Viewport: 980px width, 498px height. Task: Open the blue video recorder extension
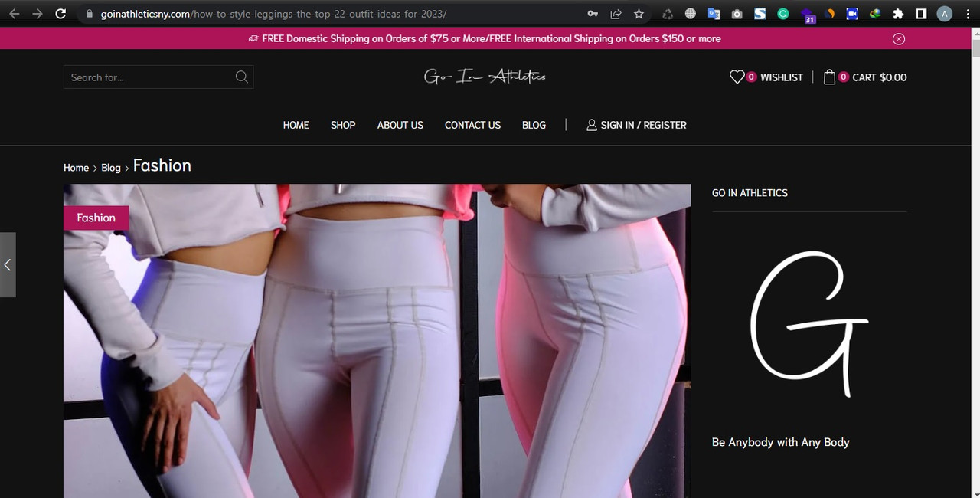pyautogui.click(x=852, y=14)
